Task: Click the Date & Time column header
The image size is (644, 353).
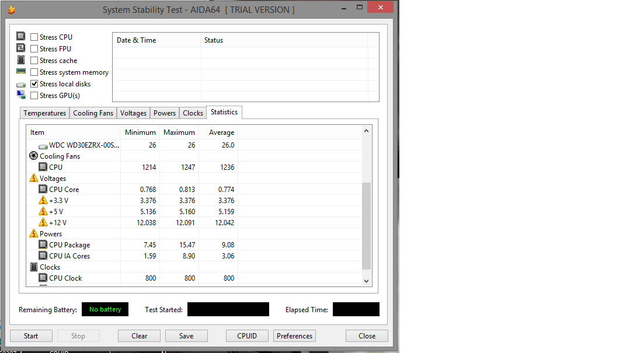Action: tap(157, 40)
